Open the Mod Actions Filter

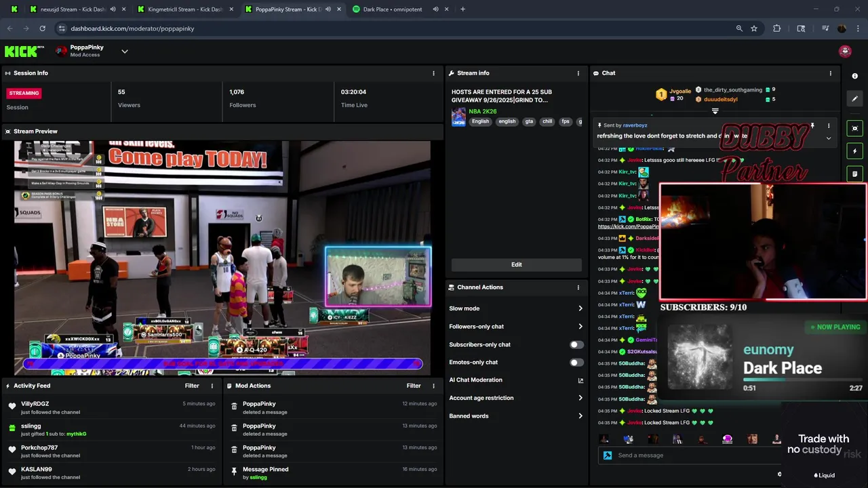pos(414,386)
